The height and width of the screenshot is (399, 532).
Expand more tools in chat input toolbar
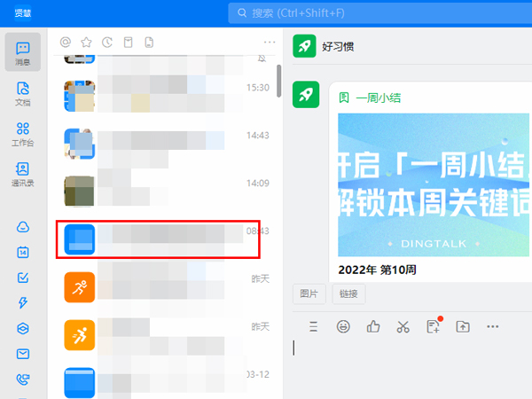(493, 326)
